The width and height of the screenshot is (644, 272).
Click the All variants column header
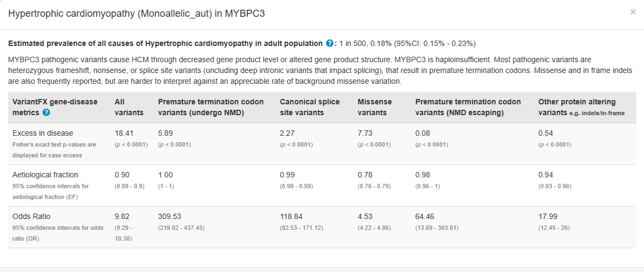tap(129, 107)
